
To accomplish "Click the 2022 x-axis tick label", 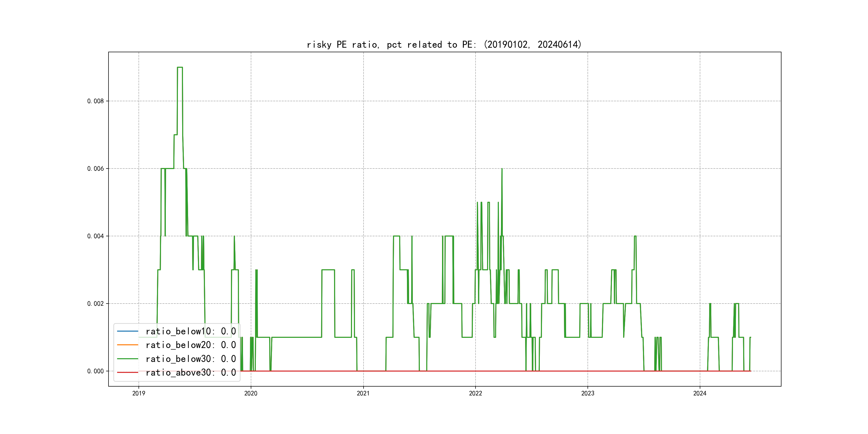I will point(476,393).
